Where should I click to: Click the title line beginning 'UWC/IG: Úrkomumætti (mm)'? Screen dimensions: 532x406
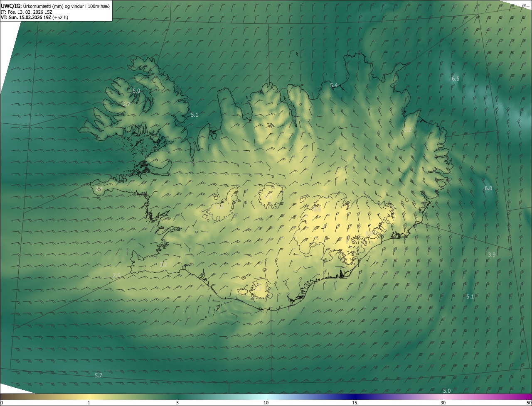pos(56,5)
